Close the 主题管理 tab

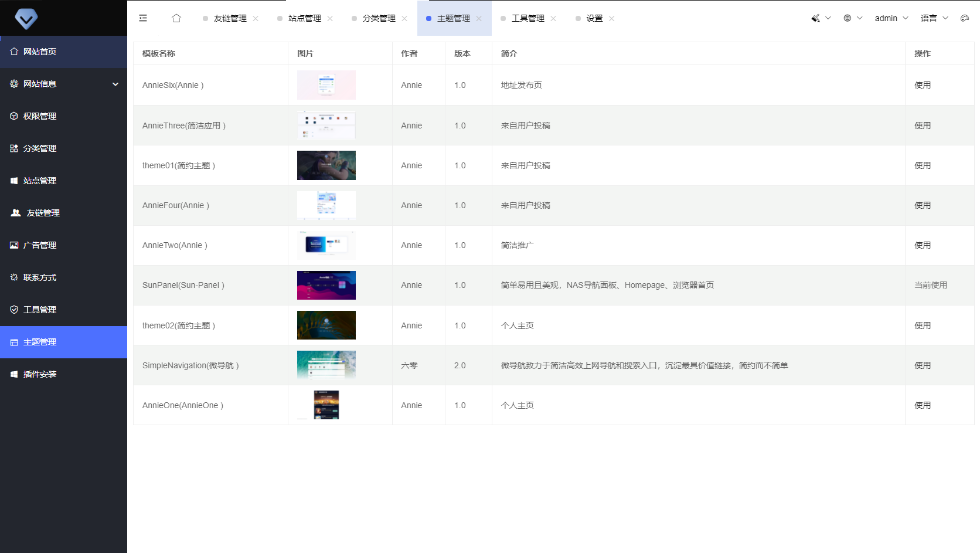point(479,19)
